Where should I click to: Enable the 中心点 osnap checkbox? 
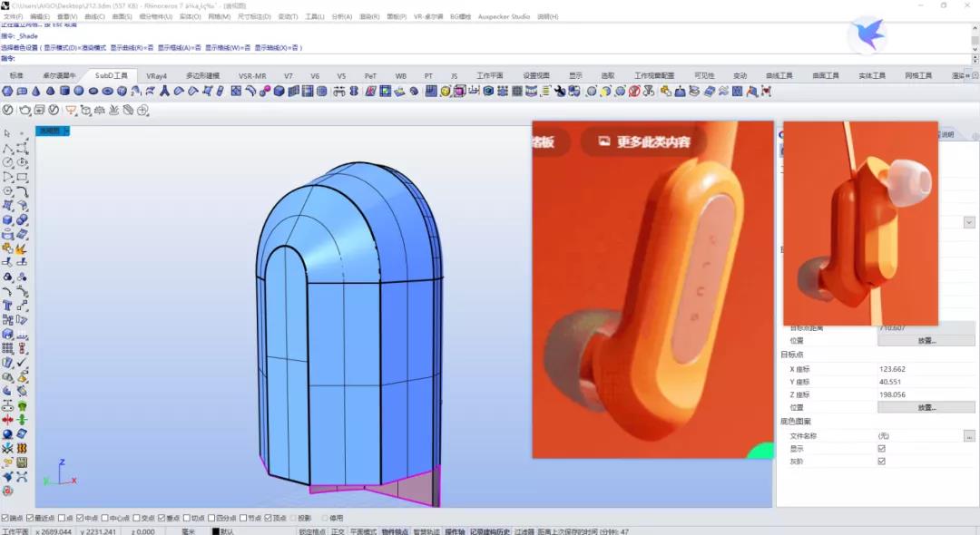click(x=105, y=518)
